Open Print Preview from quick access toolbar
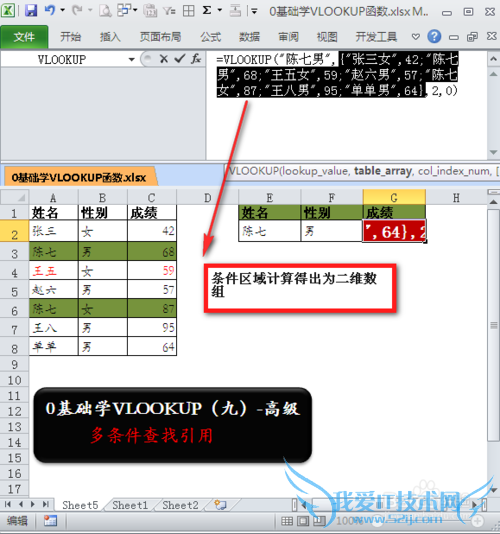Screen dimensions: 500x534 (105, 11)
